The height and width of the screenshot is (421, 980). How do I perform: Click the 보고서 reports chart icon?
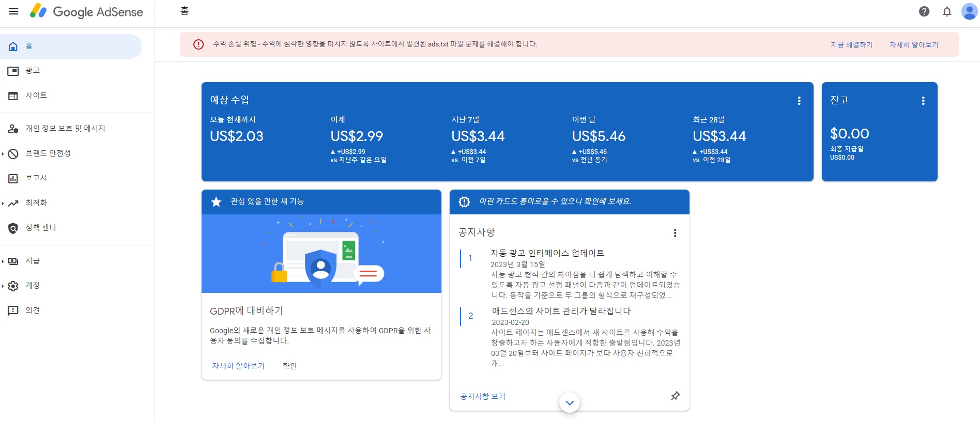pos(13,178)
